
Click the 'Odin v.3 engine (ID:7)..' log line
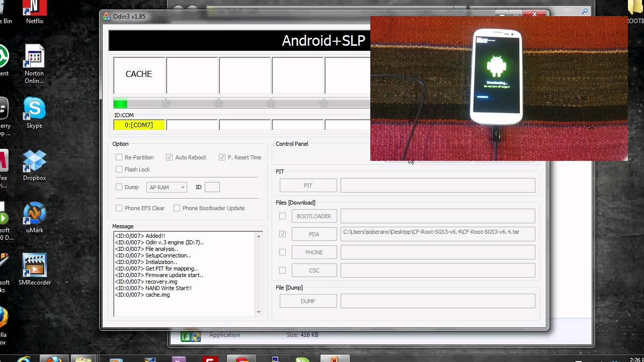point(159,242)
